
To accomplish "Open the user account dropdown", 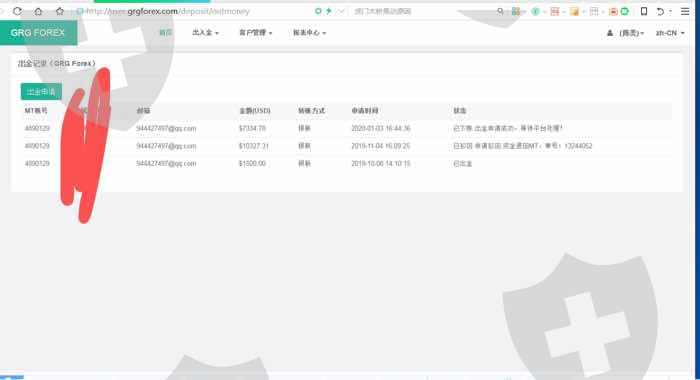I will (625, 33).
